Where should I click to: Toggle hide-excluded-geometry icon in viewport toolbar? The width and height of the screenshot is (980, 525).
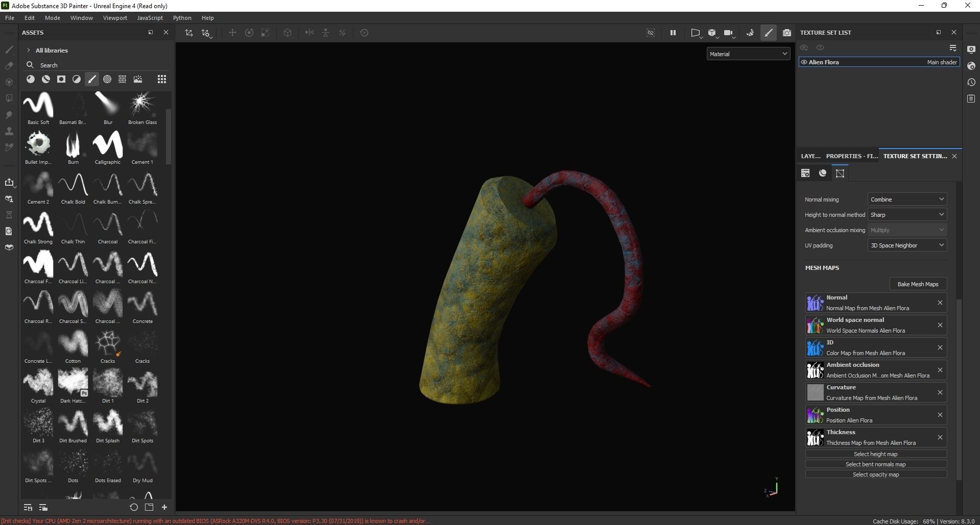tap(651, 33)
